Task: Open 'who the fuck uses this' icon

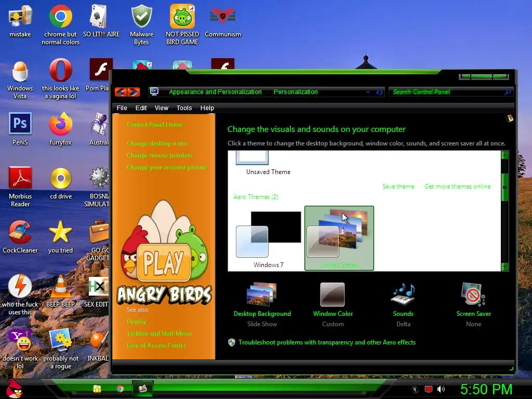Action: [20, 295]
